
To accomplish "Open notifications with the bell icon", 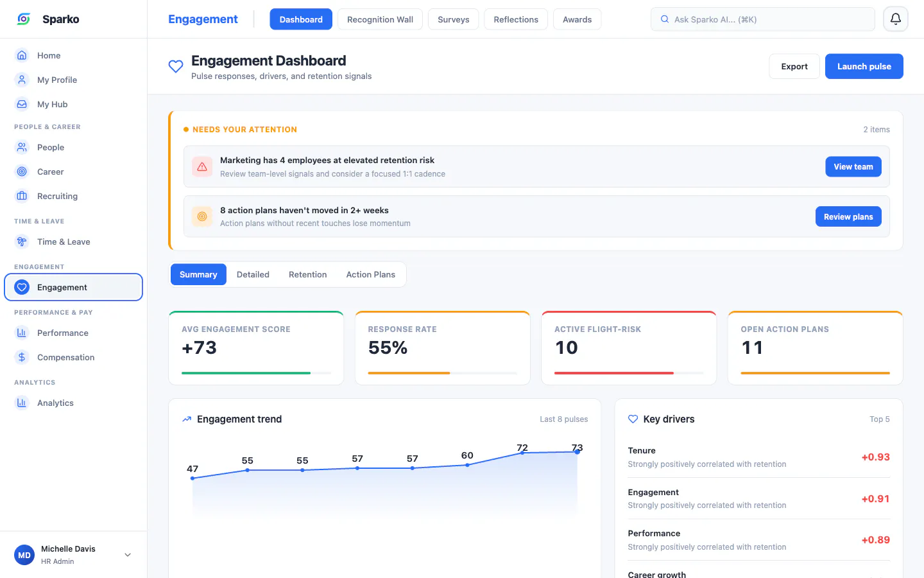I will (x=896, y=19).
